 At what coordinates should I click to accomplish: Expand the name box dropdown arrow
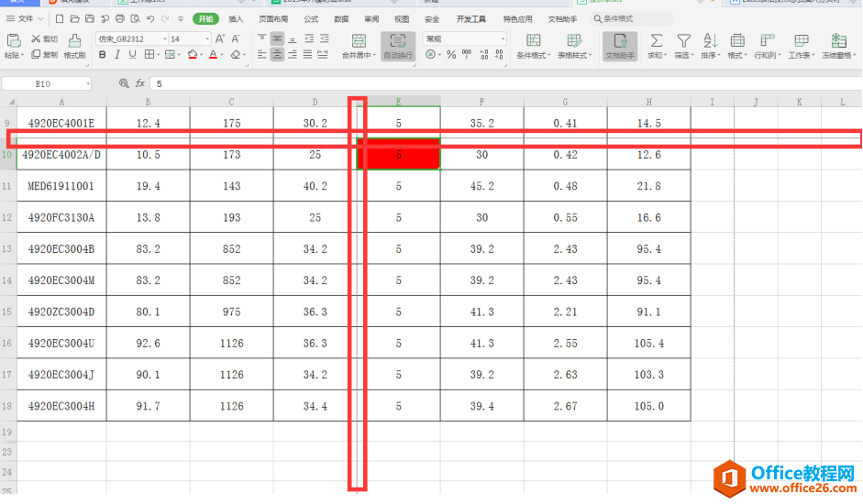point(88,83)
